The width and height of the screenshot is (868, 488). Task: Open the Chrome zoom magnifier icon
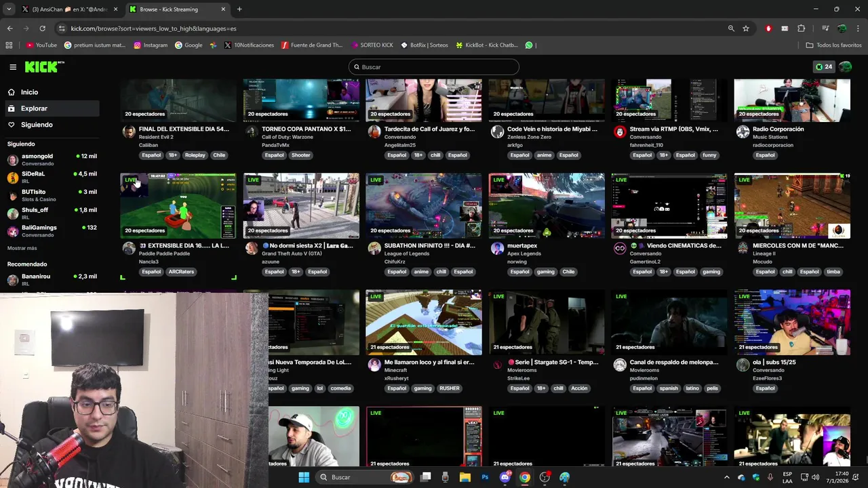731,28
